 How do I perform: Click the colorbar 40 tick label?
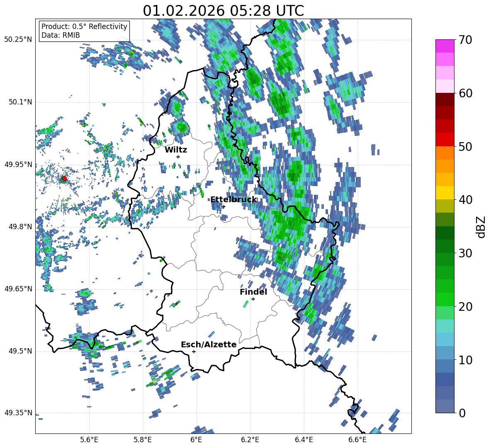pyautogui.click(x=465, y=200)
